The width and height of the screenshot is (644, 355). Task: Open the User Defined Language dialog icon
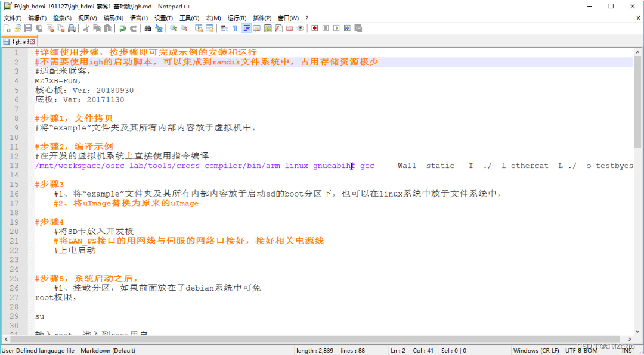click(257, 29)
